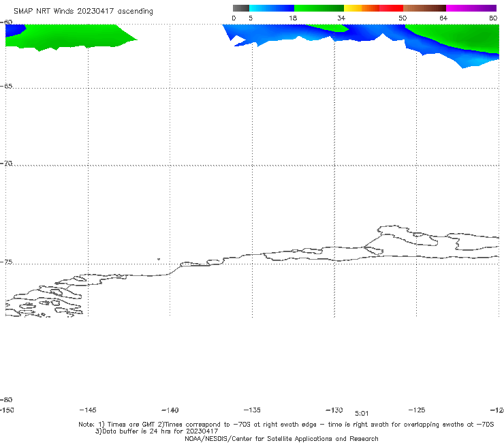Click the longitude label '-130'

334,410
